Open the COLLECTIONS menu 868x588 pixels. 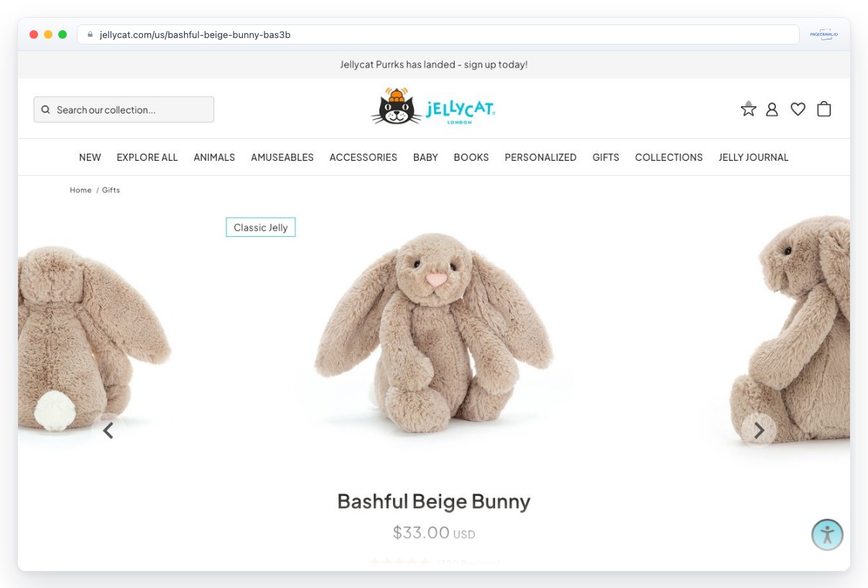669,157
